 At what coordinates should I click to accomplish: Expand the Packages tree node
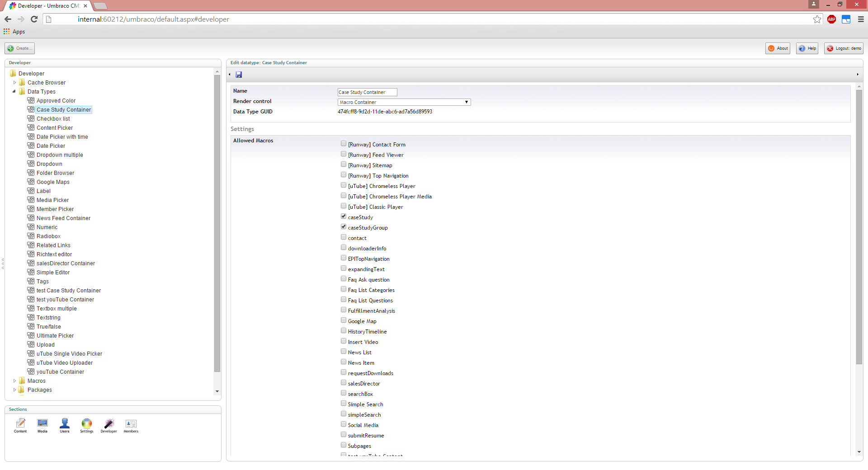pyautogui.click(x=14, y=390)
